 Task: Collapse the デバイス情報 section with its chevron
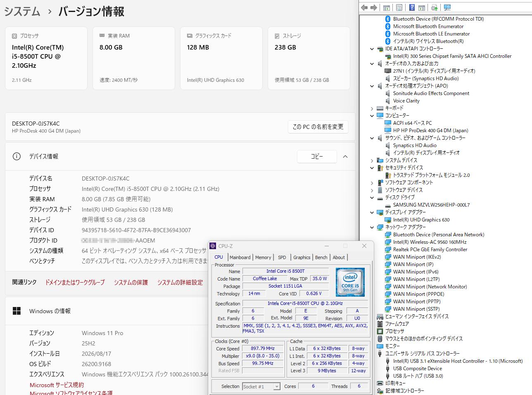345,157
